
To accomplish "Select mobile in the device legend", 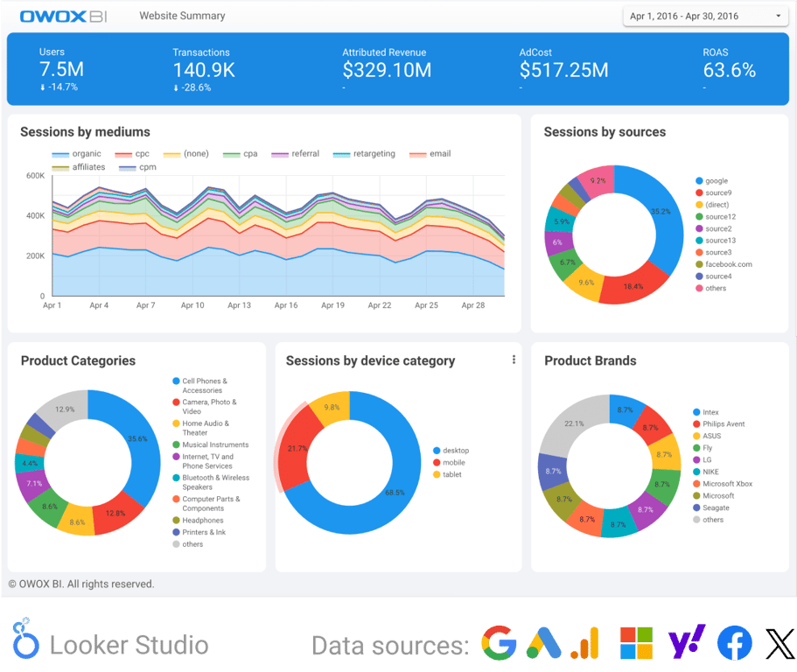I will click(449, 463).
